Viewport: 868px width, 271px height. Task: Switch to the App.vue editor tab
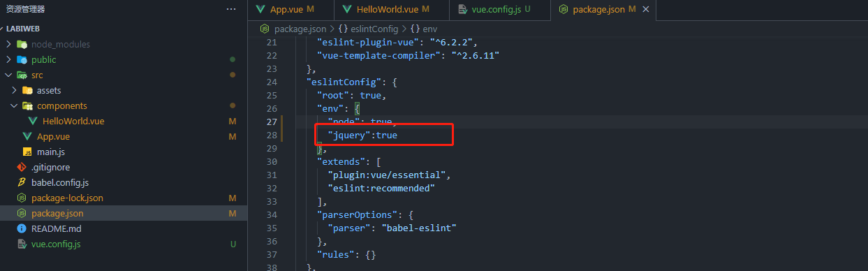point(290,9)
